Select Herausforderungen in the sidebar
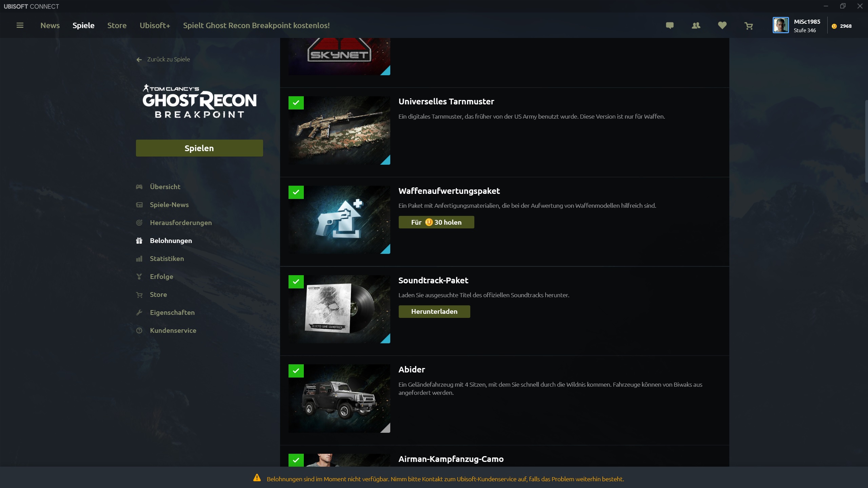The width and height of the screenshot is (868, 488). 181,223
